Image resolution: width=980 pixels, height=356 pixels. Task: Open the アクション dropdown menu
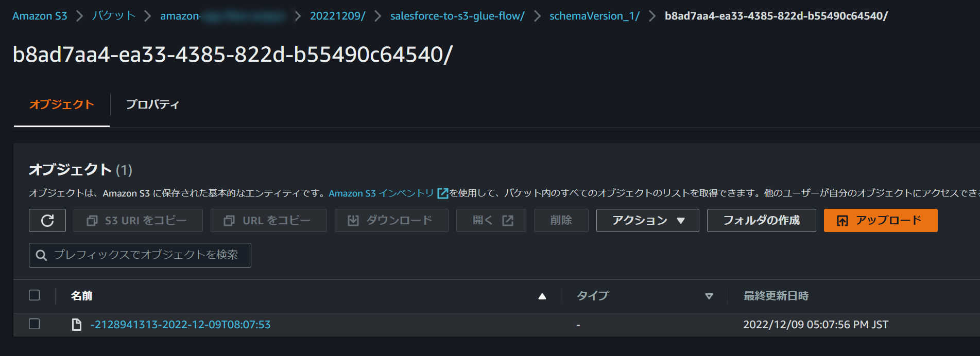click(x=648, y=221)
